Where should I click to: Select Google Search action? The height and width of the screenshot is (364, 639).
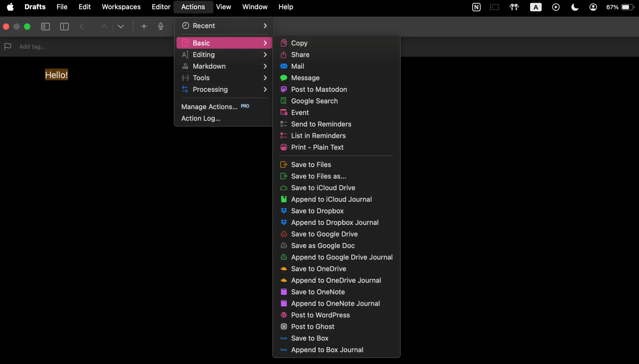coord(314,101)
